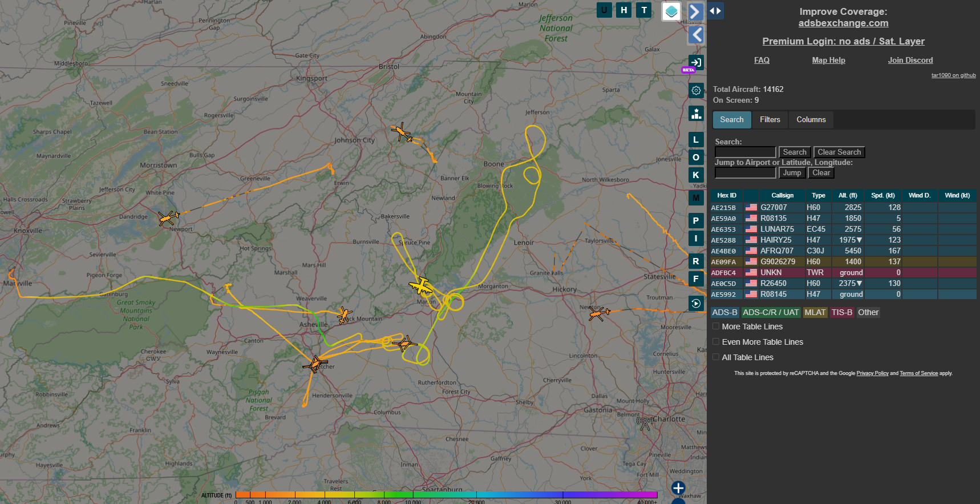Switch to the Search tab
Screen dimensions: 980x504
(732, 119)
